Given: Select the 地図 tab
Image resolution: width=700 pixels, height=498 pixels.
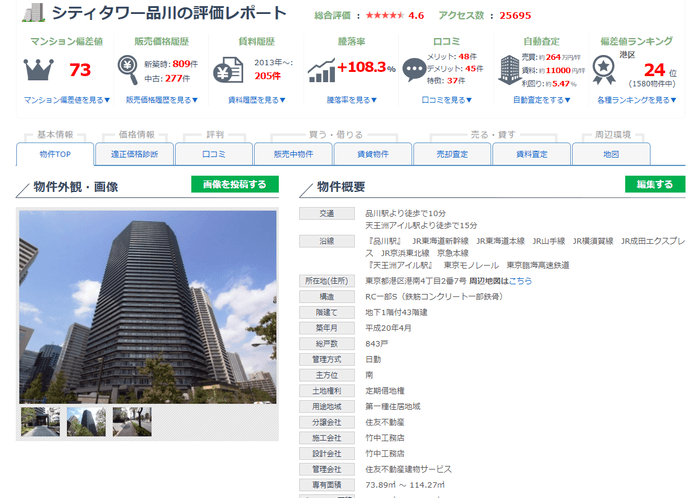Looking at the screenshot, I should 611,154.
